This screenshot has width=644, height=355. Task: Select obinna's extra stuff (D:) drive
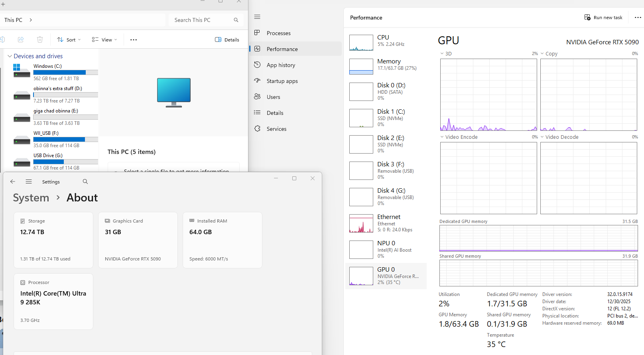tap(55, 95)
